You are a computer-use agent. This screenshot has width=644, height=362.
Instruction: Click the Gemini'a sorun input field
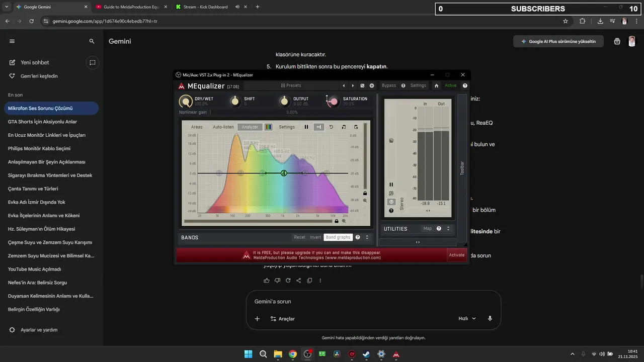(373, 302)
